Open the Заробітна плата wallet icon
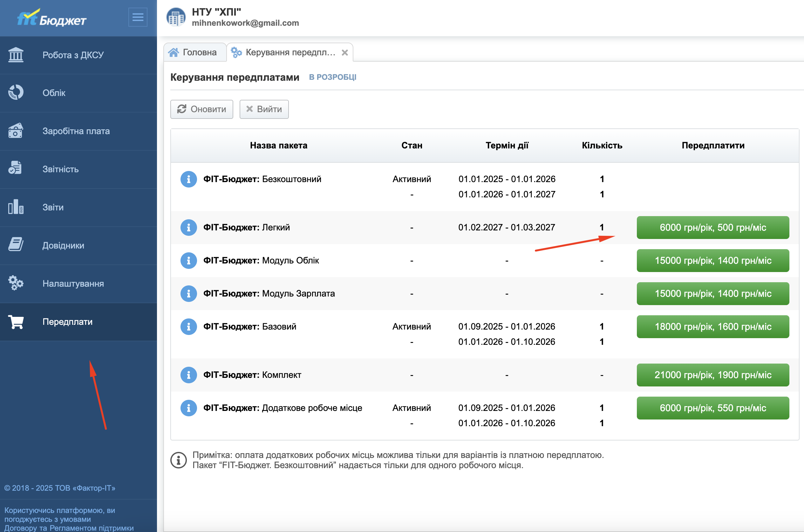Viewport: 804px width, 532px height. click(16, 131)
